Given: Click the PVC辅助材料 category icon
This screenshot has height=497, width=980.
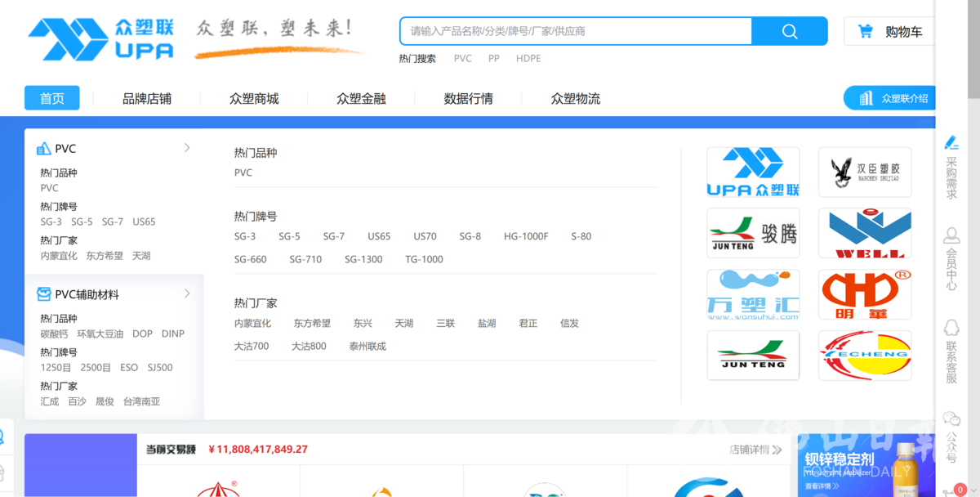Looking at the screenshot, I should [44, 294].
